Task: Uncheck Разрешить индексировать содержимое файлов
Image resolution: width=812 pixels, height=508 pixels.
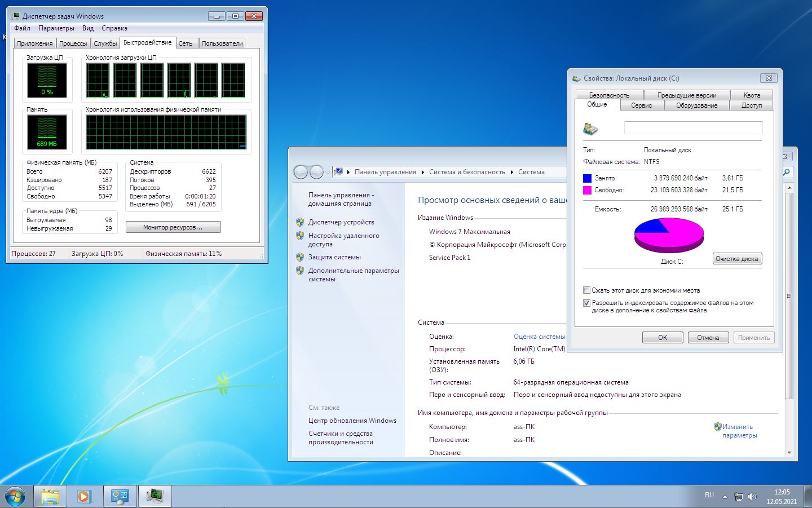Action: pyautogui.click(x=586, y=303)
